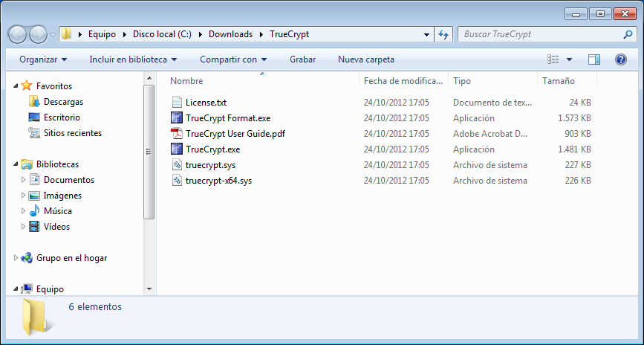Expand the Vídeos library node

[24, 227]
